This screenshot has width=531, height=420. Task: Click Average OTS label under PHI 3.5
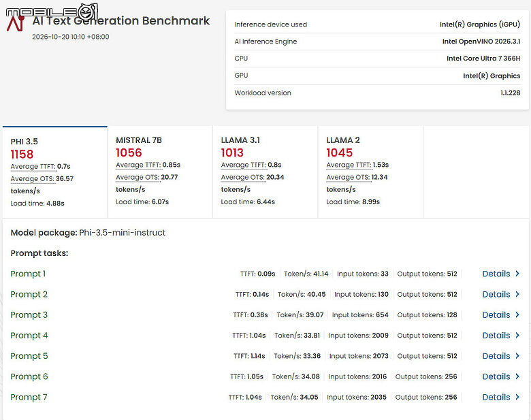32,179
